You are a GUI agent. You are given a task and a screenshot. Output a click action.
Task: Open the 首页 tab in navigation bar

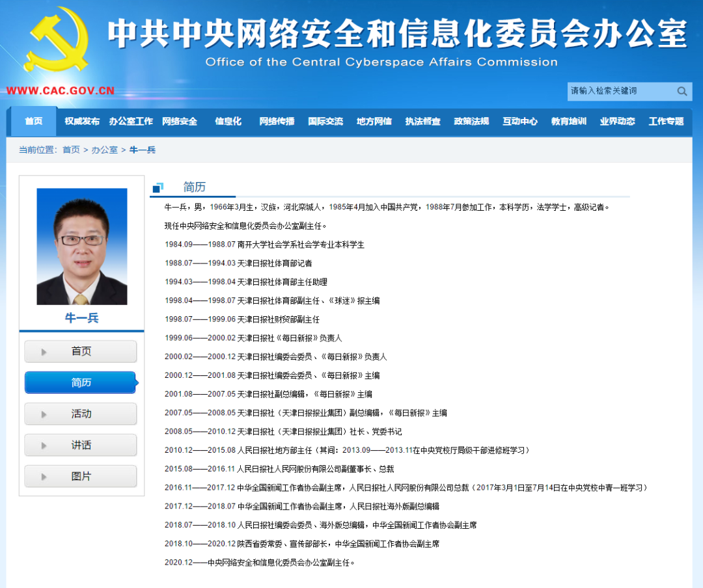click(x=34, y=121)
